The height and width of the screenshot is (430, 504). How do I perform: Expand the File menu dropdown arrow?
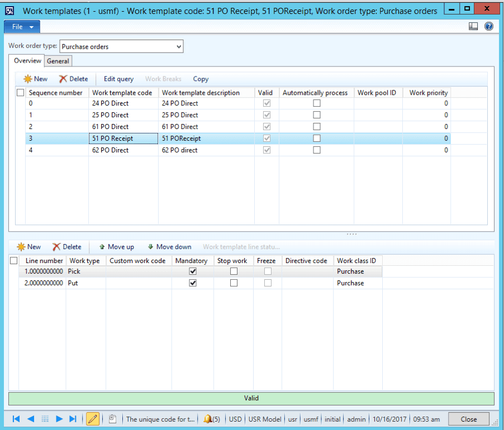click(31, 27)
